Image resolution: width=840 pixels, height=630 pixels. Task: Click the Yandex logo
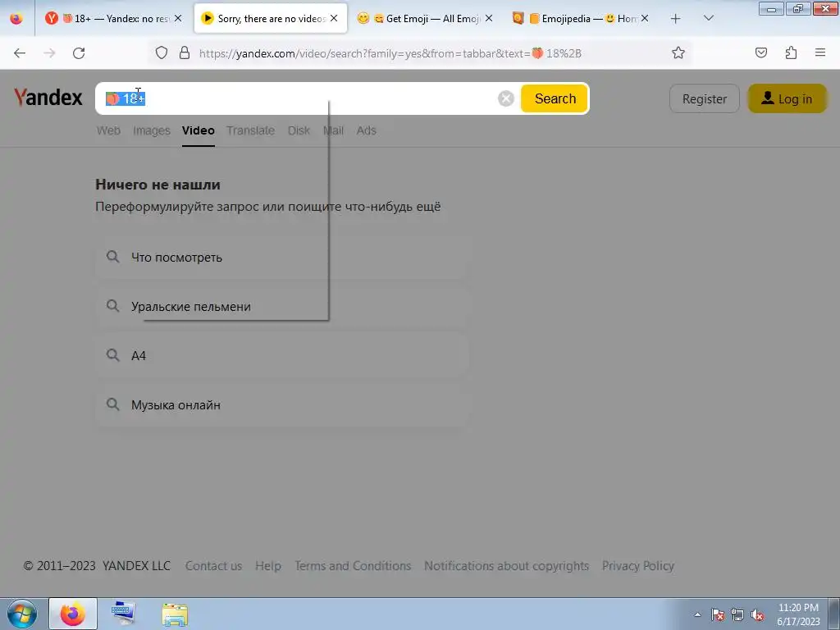click(48, 98)
